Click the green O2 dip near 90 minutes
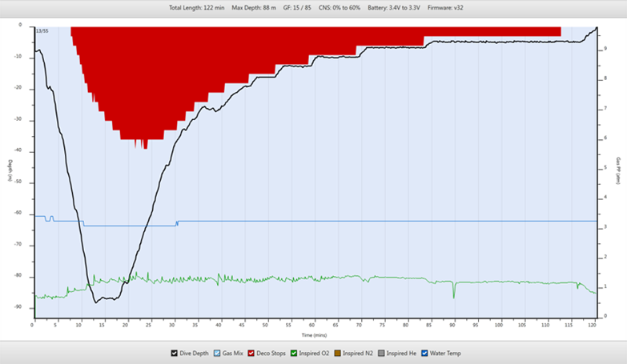 click(454, 292)
